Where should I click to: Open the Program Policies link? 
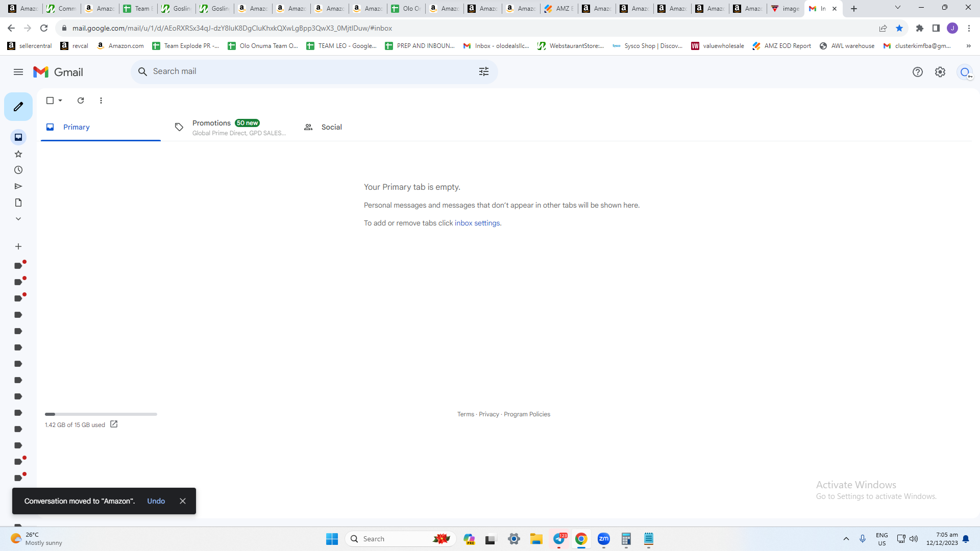point(527,414)
